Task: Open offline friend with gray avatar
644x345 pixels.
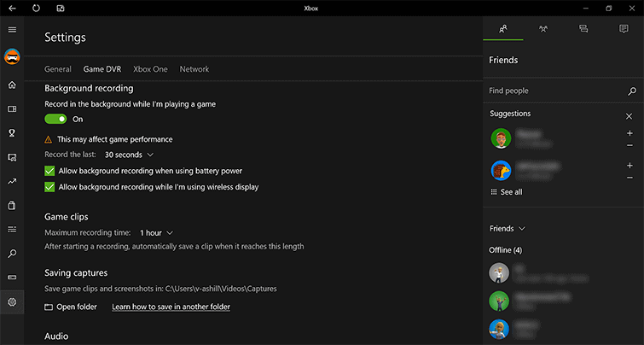Action: 499,273
